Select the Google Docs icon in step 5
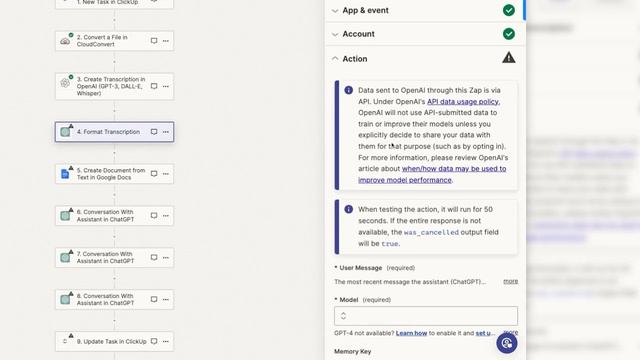The image size is (640, 360). tap(65, 174)
